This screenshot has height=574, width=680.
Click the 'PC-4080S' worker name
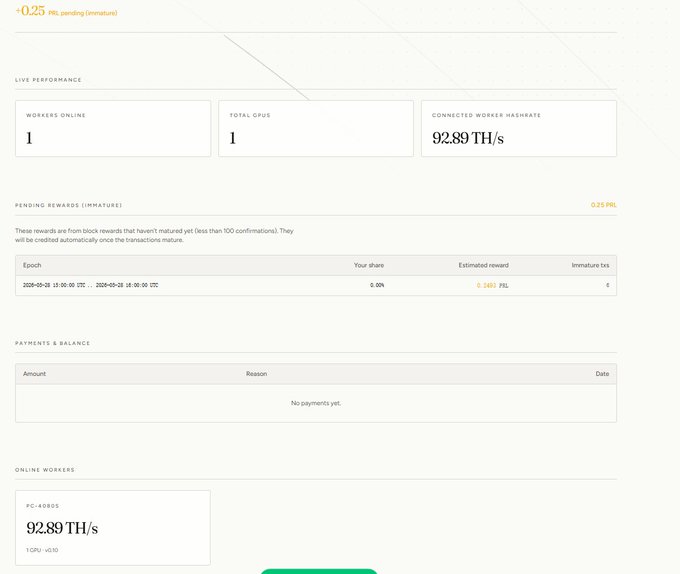click(42, 506)
